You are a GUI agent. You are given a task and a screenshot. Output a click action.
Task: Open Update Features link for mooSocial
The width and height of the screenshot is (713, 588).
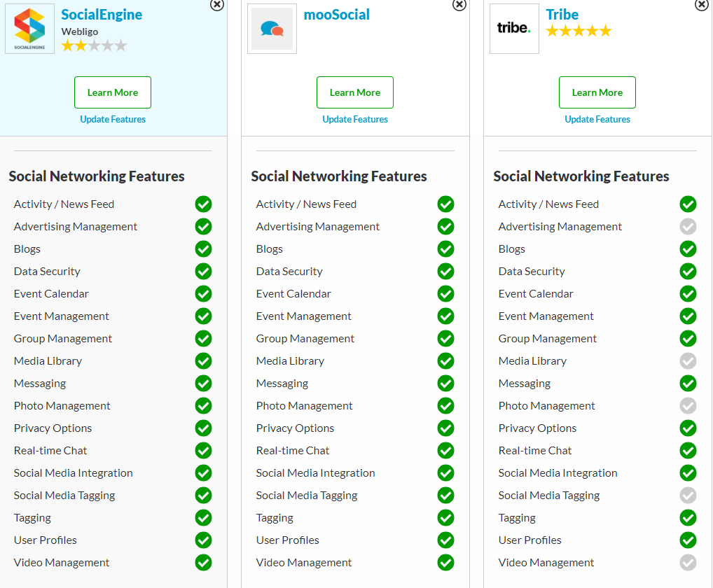[x=355, y=119]
